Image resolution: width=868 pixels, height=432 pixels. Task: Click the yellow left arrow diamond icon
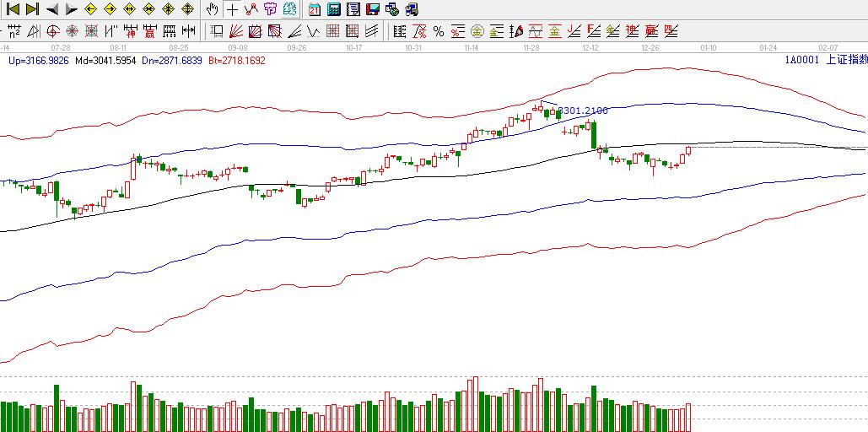[x=90, y=9]
